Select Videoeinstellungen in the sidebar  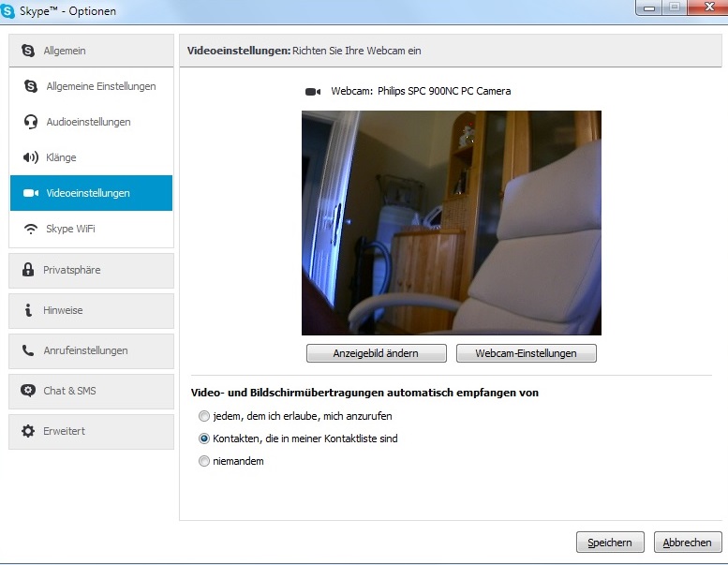point(91,193)
